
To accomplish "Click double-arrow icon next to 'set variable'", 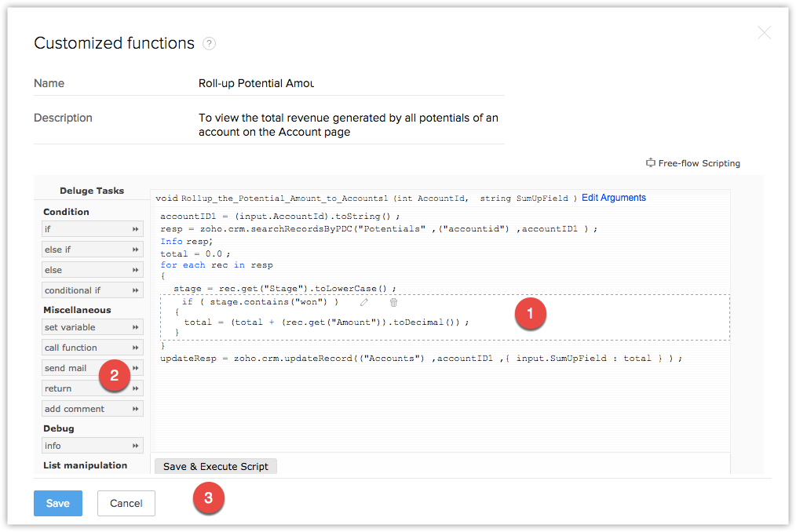I will (136, 327).
